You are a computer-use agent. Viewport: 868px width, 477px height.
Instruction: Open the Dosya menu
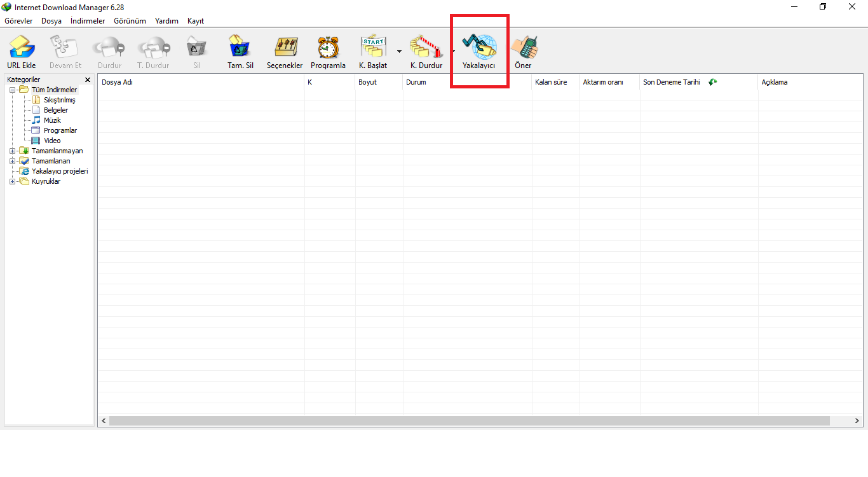[x=51, y=21]
